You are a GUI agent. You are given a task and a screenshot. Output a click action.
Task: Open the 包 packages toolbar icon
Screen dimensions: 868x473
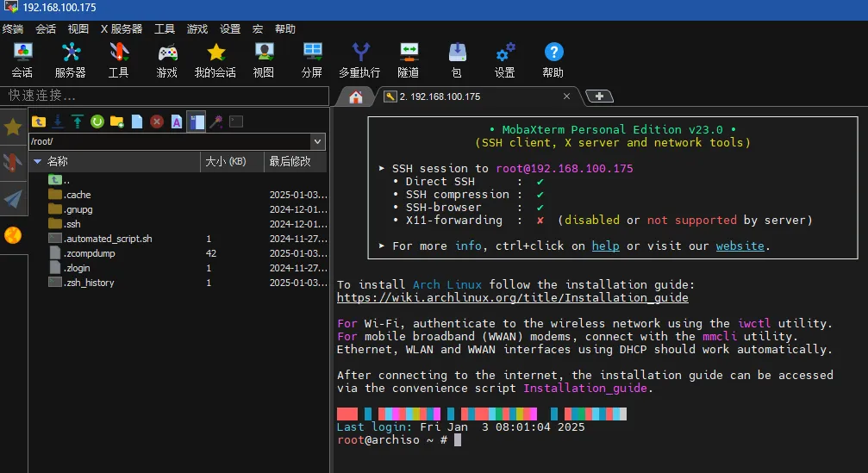pos(457,59)
